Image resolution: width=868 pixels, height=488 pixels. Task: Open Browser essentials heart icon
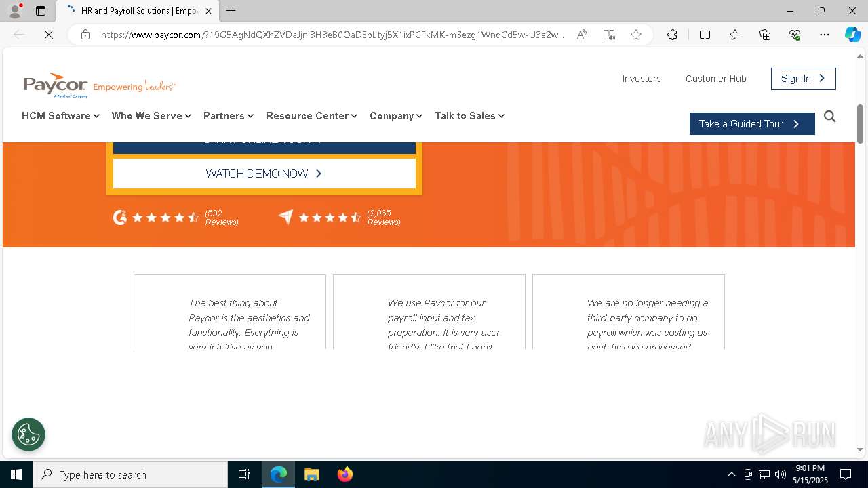click(795, 35)
